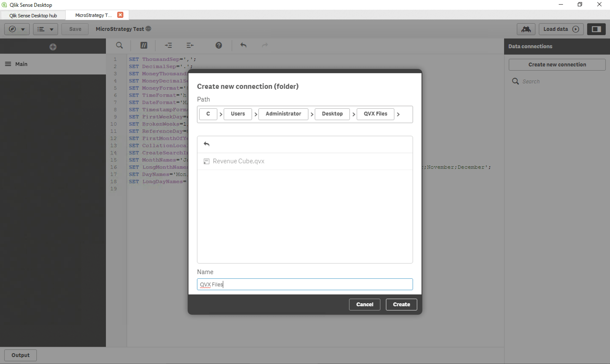The height and width of the screenshot is (364, 610).
Task: Open the script help icon
Action: tap(219, 45)
